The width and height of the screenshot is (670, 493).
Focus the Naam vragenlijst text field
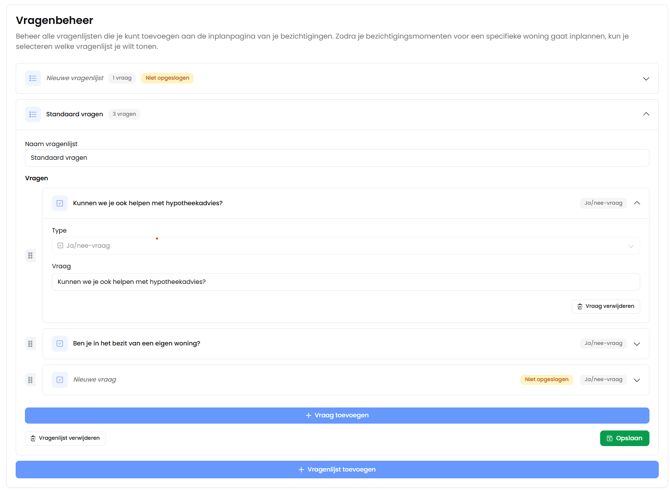(337, 158)
